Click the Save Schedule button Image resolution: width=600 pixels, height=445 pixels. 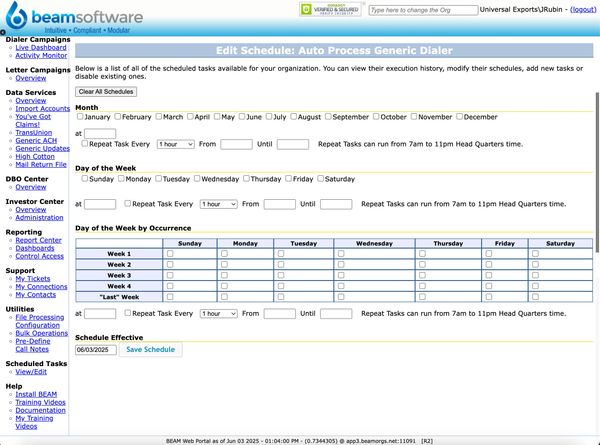point(152,350)
